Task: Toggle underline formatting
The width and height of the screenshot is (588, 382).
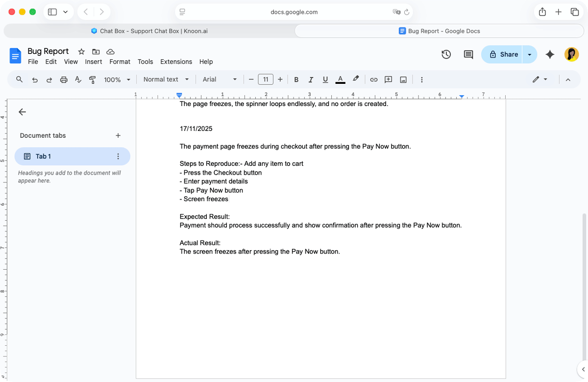Action: (x=325, y=79)
